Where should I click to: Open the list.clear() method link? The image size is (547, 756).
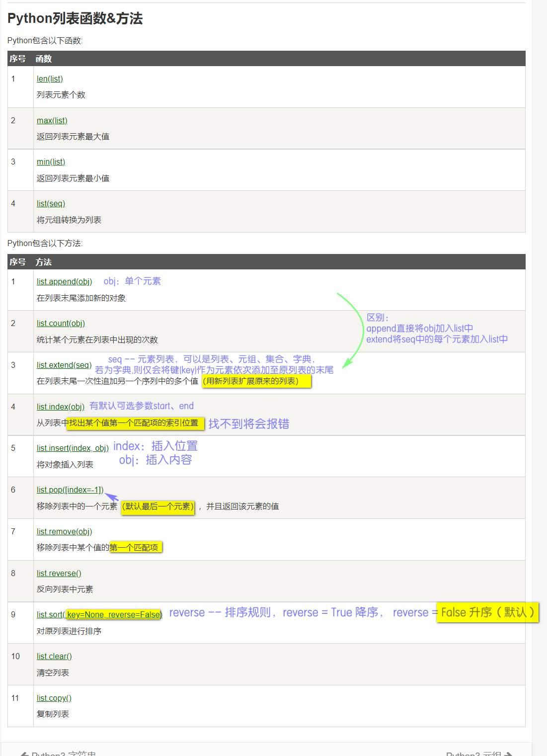54,656
